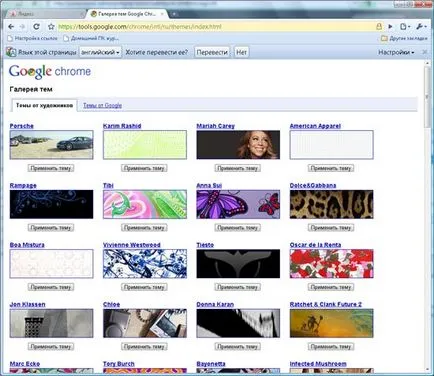Open the Tibi theme link
Screen dimensions: 434x376
pos(108,185)
